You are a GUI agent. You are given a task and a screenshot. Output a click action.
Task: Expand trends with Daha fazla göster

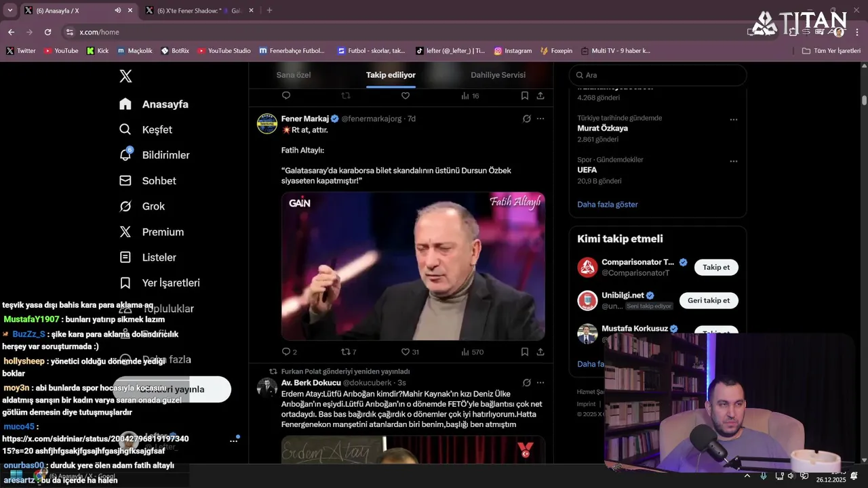point(607,204)
